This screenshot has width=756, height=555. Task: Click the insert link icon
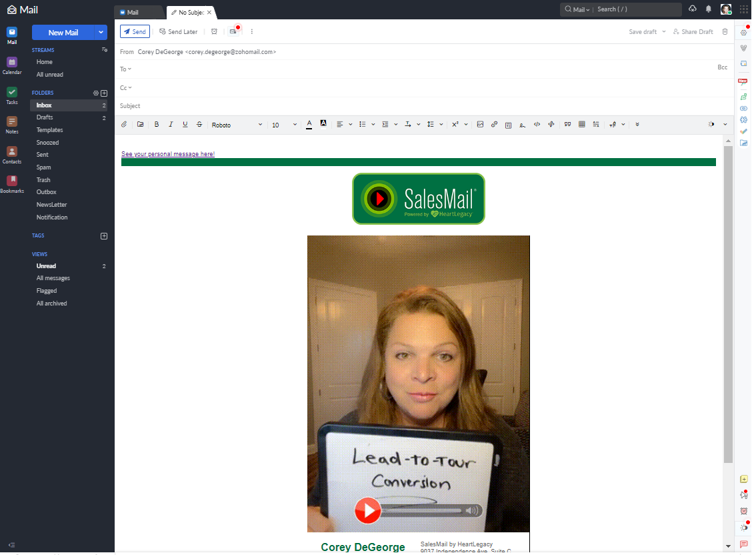coord(494,125)
